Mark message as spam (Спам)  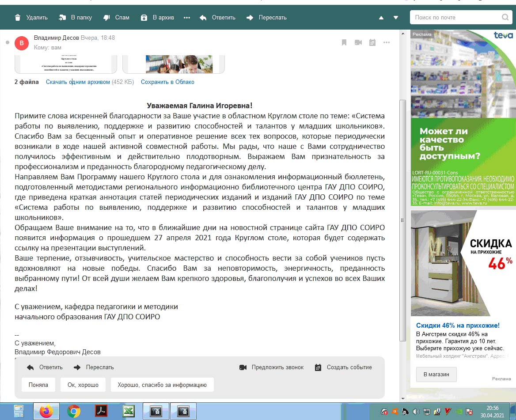pyautogui.click(x=116, y=17)
